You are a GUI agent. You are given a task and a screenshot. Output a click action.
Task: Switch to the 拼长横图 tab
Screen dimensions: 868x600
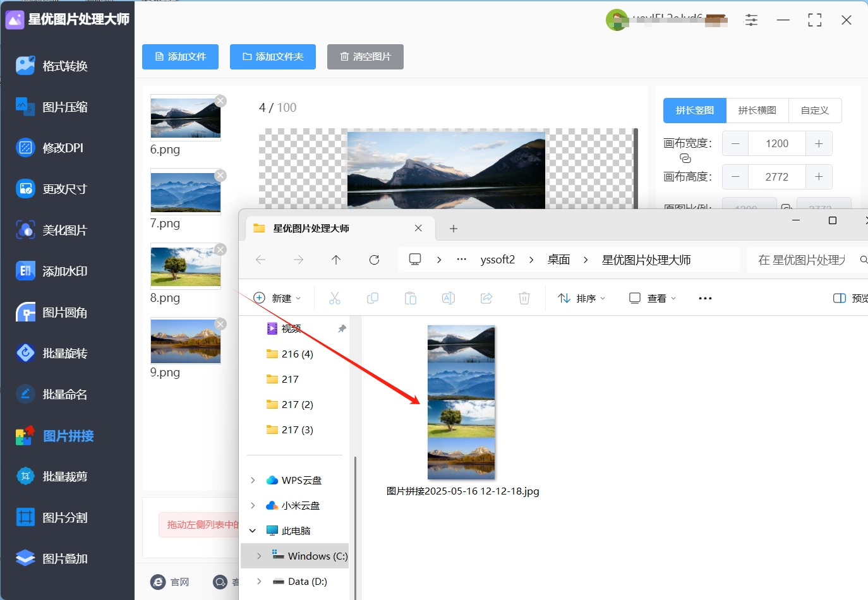pyautogui.click(x=757, y=111)
